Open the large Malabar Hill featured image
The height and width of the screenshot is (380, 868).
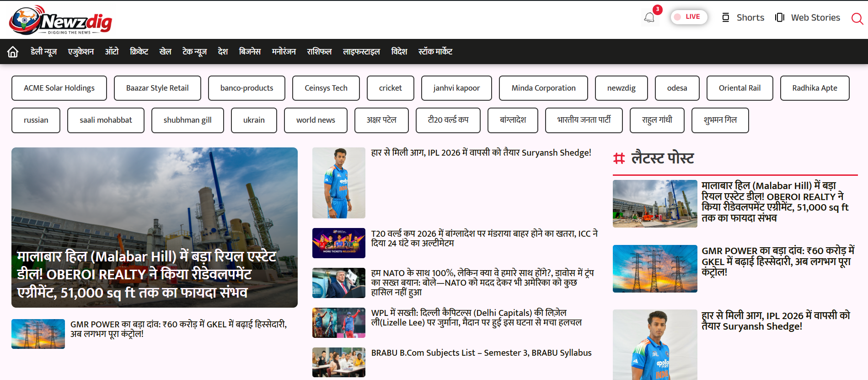click(155, 227)
